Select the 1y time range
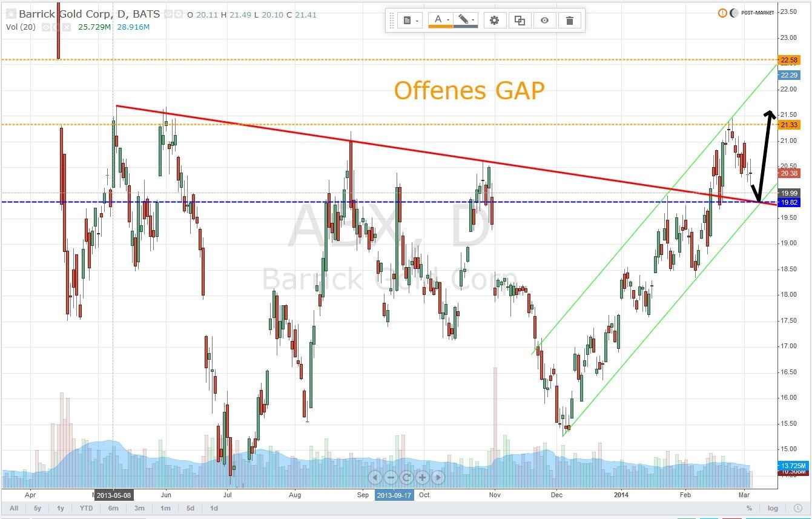This screenshot has height=519, width=812. (x=61, y=508)
